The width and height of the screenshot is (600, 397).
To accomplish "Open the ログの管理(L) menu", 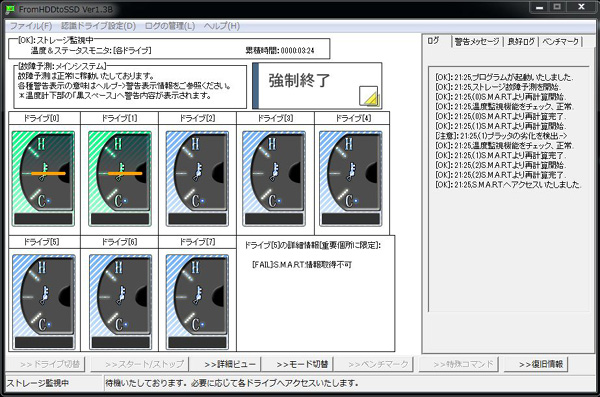I will [170, 26].
